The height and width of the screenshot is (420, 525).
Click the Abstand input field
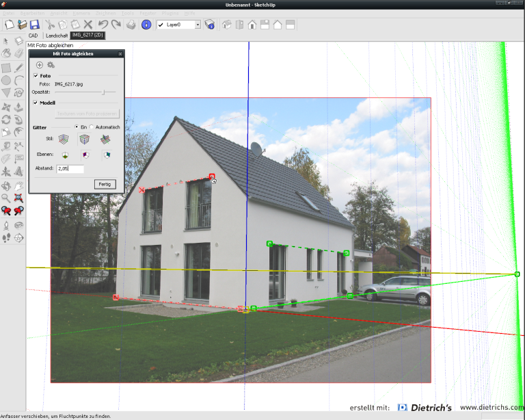pyautogui.click(x=70, y=168)
